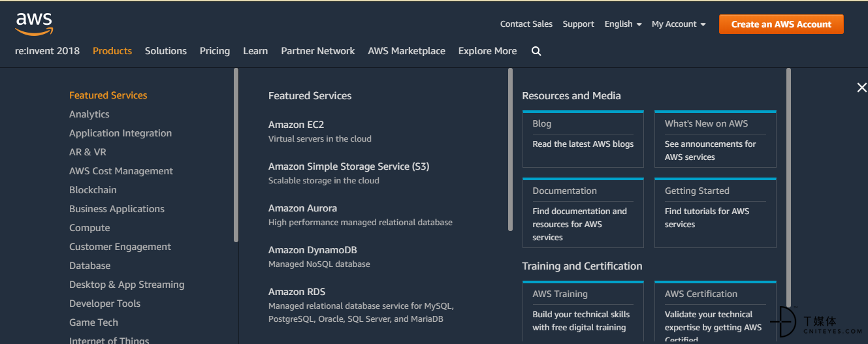Click the AWS logo
Image resolution: width=868 pixels, height=344 pixels.
34,23
